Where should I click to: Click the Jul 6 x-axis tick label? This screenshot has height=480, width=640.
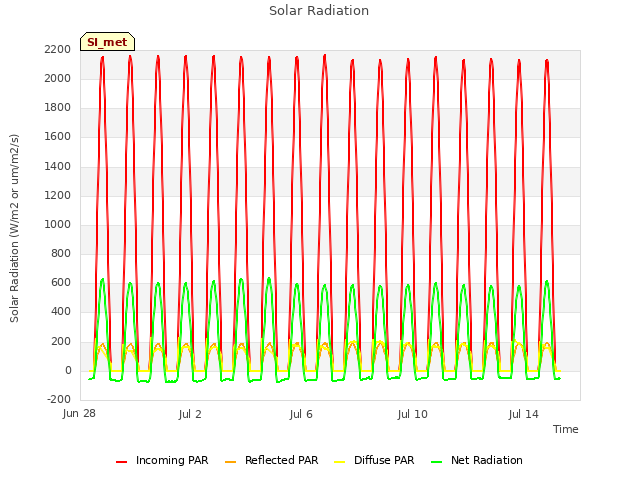pyautogui.click(x=301, y=414)
